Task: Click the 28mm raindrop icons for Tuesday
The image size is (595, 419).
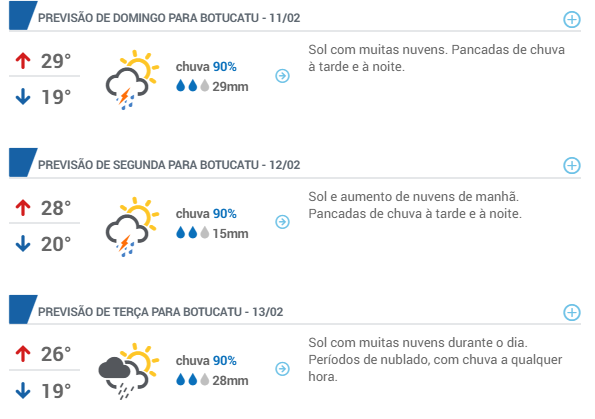Action: [x=193, y=380]
